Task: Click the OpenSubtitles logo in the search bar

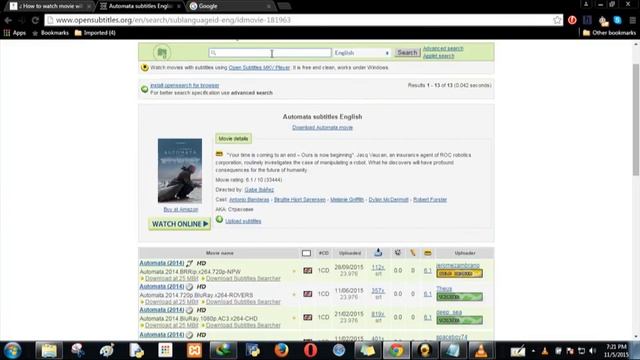Action: pyautogui.click(x=162, y=52)
